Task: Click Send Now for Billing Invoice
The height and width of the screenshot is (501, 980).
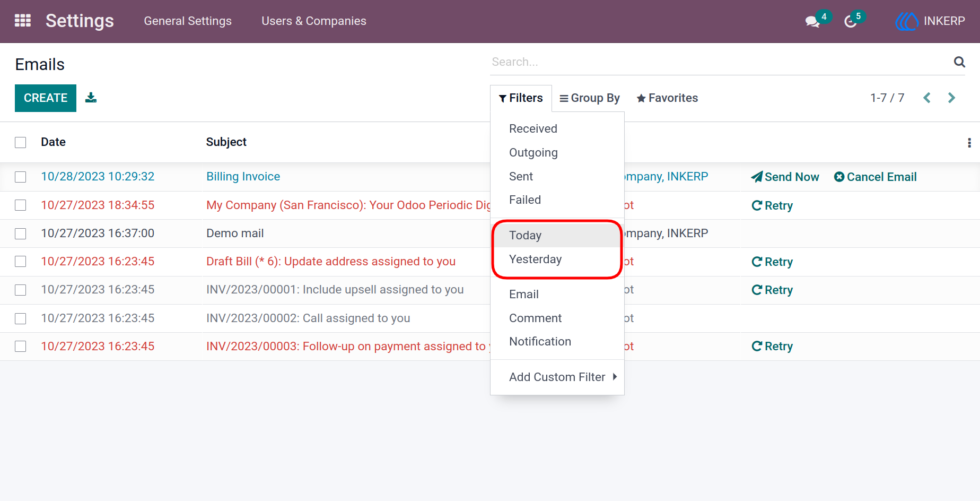Action: point(785,177)
